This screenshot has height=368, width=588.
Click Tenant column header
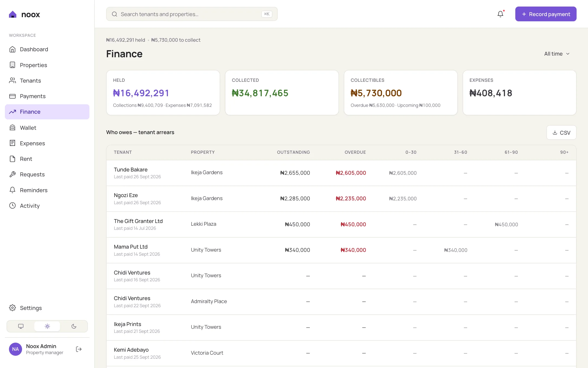123,152
